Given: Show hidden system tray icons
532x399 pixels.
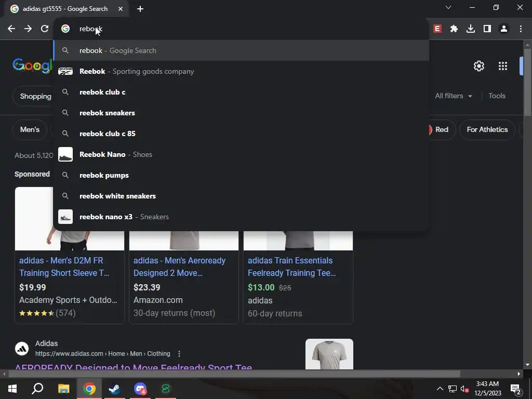Looking at the screenshot, I should 440,389.
